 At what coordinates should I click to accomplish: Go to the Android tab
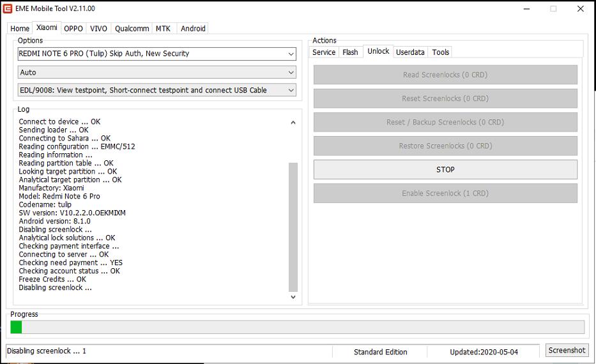pyautogui.click(x=193, y=29)
